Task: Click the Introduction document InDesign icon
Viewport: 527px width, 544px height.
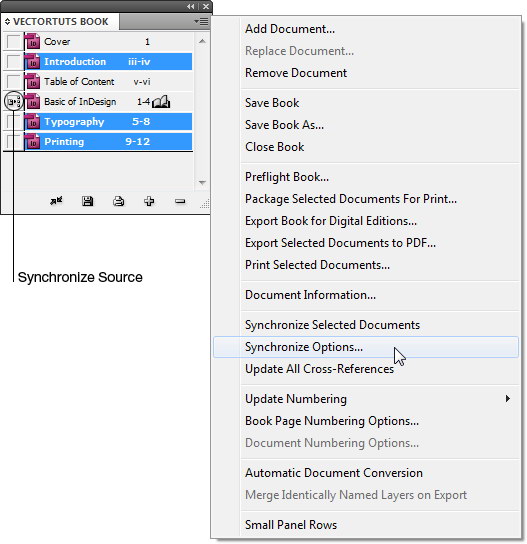Action: 32,62
